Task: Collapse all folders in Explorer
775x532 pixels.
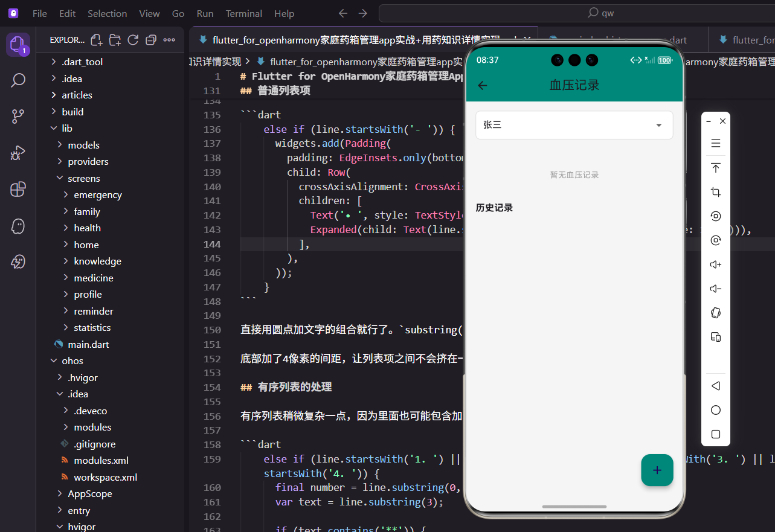Action: pos(151,40)
